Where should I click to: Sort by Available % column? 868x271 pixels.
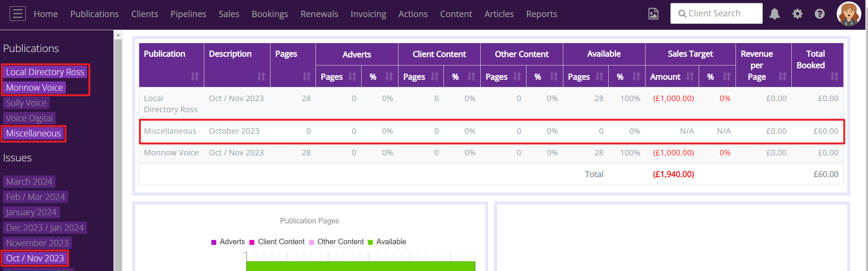(x=636, y=77)
